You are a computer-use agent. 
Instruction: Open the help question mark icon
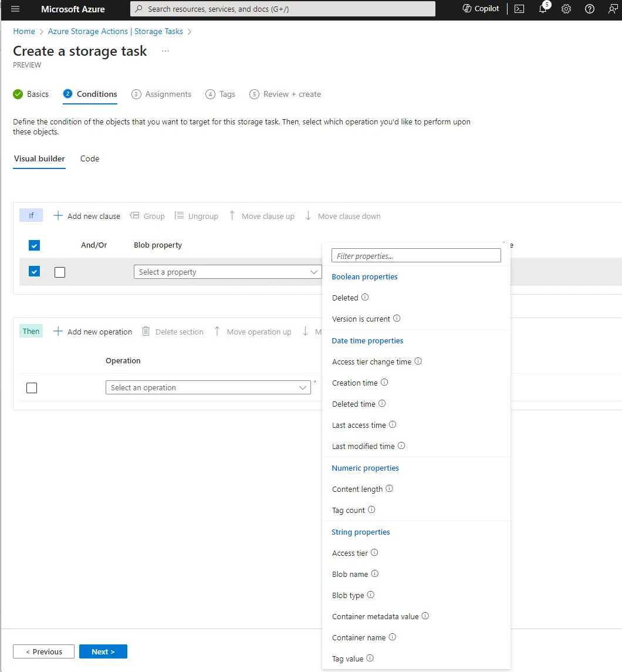coord(590,9)
